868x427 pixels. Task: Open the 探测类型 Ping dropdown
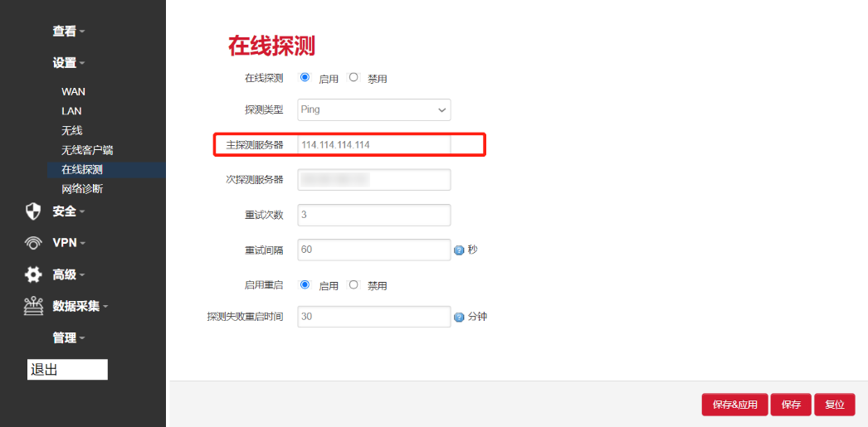[x=373, y=109]
